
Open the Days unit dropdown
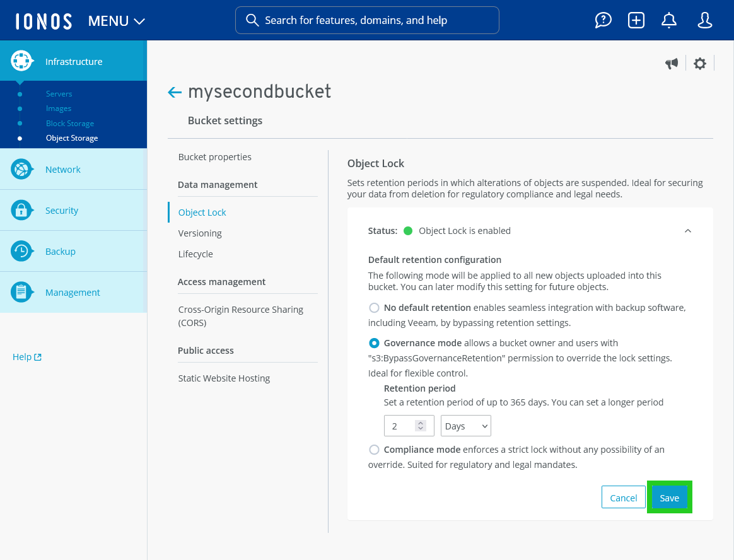pos(465,426)
